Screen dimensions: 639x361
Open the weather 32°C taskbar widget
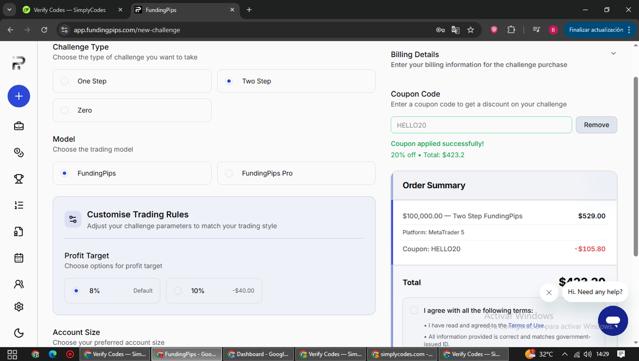pos(540,354)
